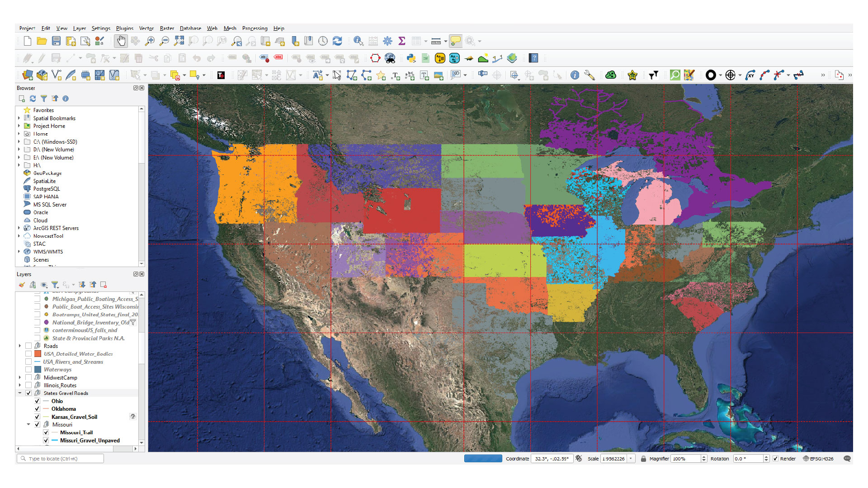Click the Messages log icon in status bar
This screenshot has height=488, width=868.
[x=847, y=459]
